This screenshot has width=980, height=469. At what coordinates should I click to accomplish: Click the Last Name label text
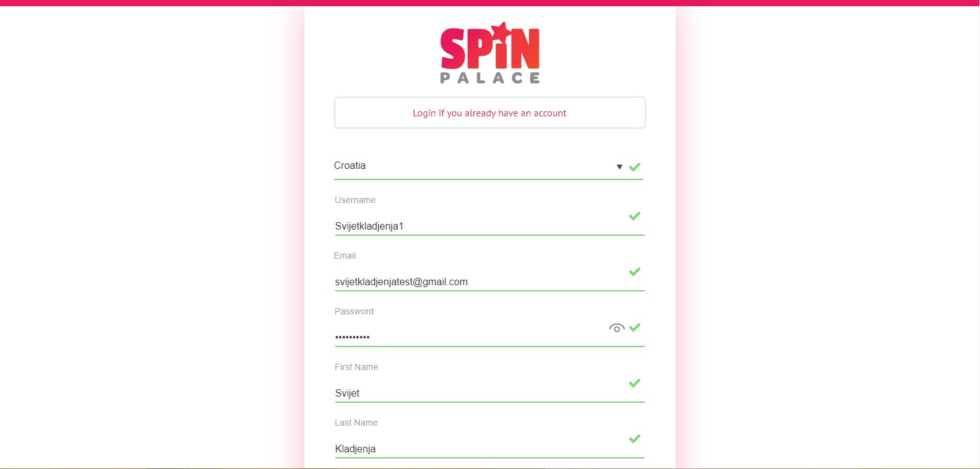(x=356, y=423)
